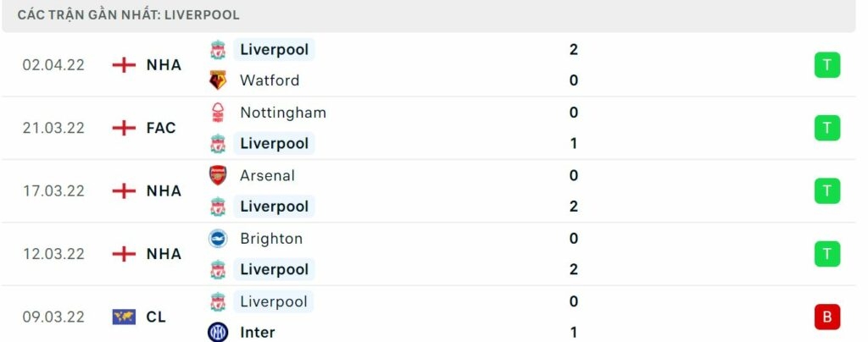Click the Nottingham Forest crest icon
The width and height of the screenshot is (868, 342).
(219, 113)
